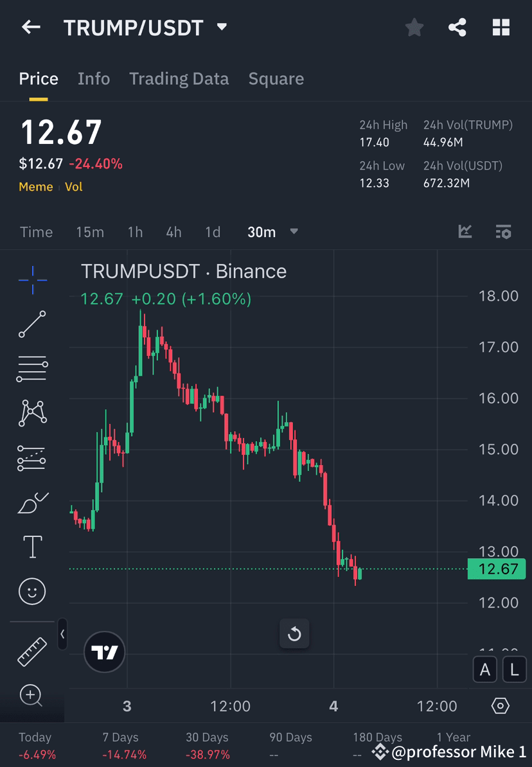
Task: Open the TradingView logo link
Action: [x=104, y=652]
